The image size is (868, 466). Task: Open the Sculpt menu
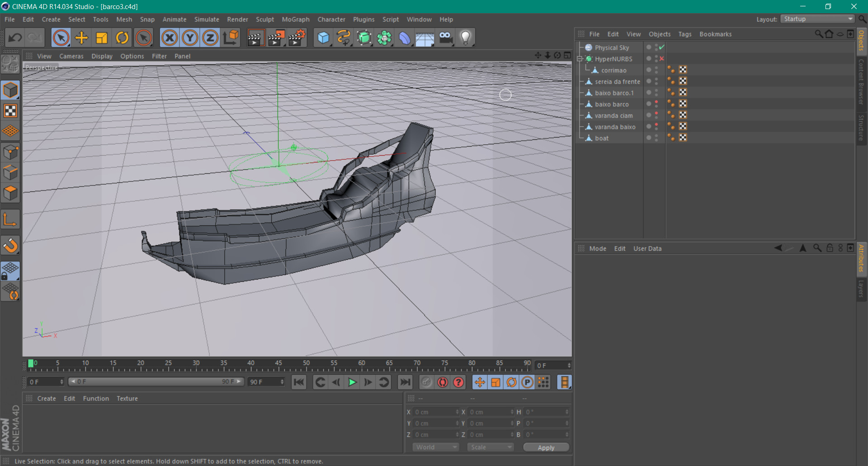[265, 19]
